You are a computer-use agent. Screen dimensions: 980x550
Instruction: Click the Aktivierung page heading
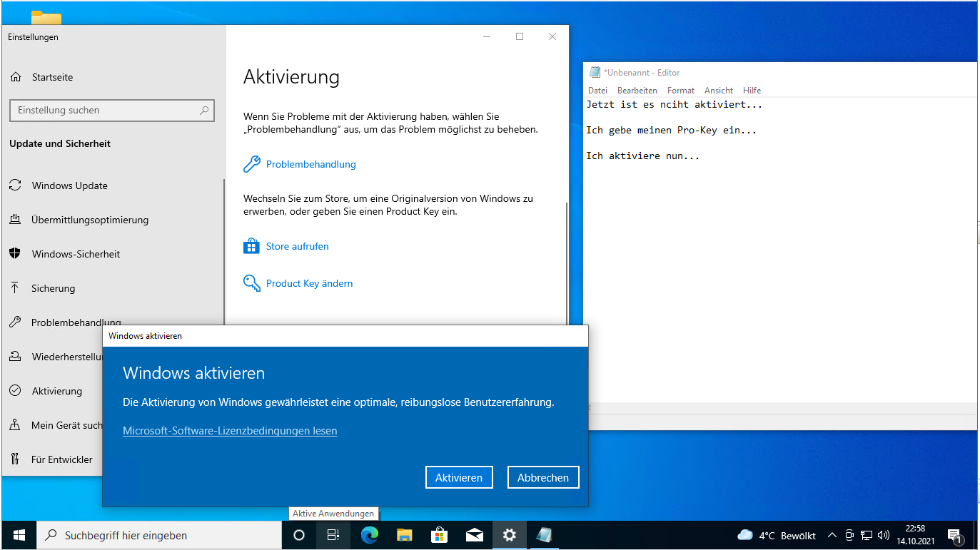[x=291, y=77]
